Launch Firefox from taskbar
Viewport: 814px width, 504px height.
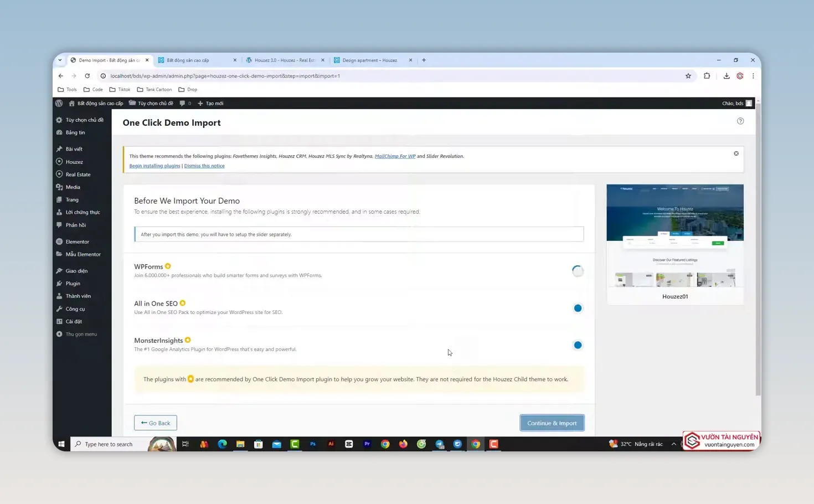403,444
